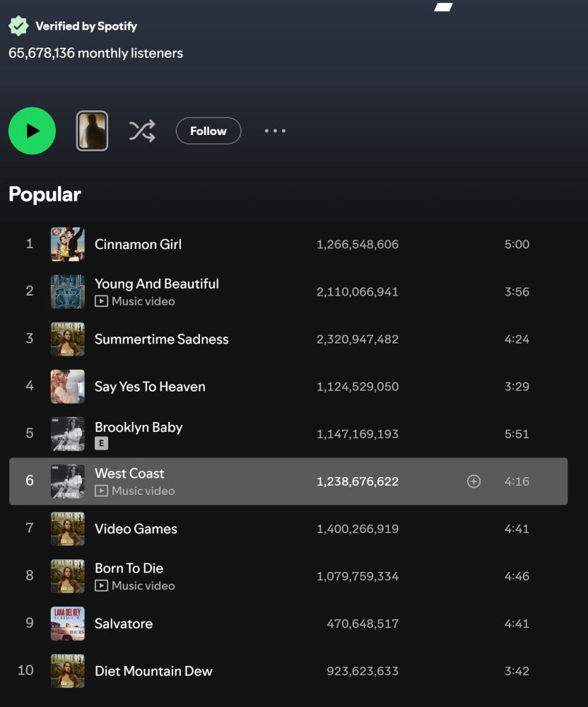
Task: Open Music video link for Young And Beautiful
Action: pyautogui.click(x=143, y=301)
